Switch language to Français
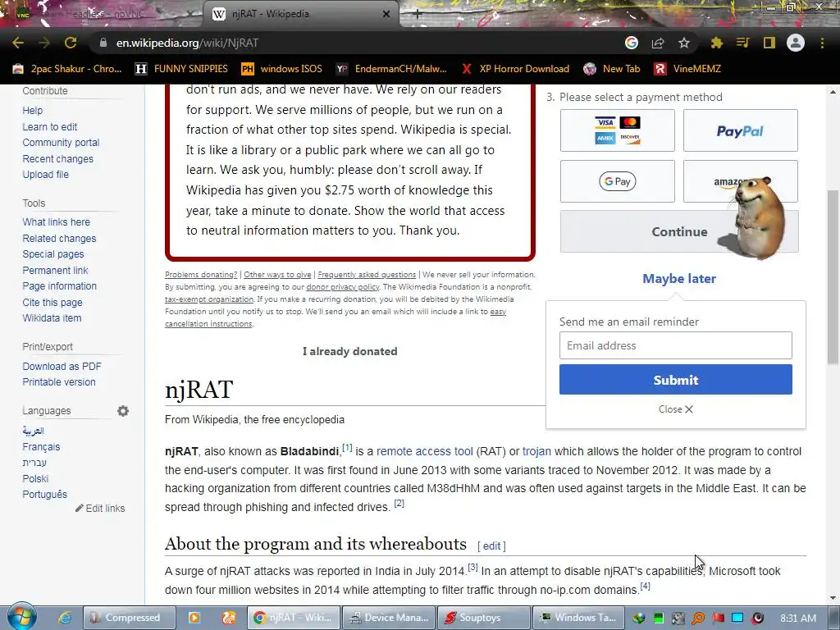 coord(41,447)
